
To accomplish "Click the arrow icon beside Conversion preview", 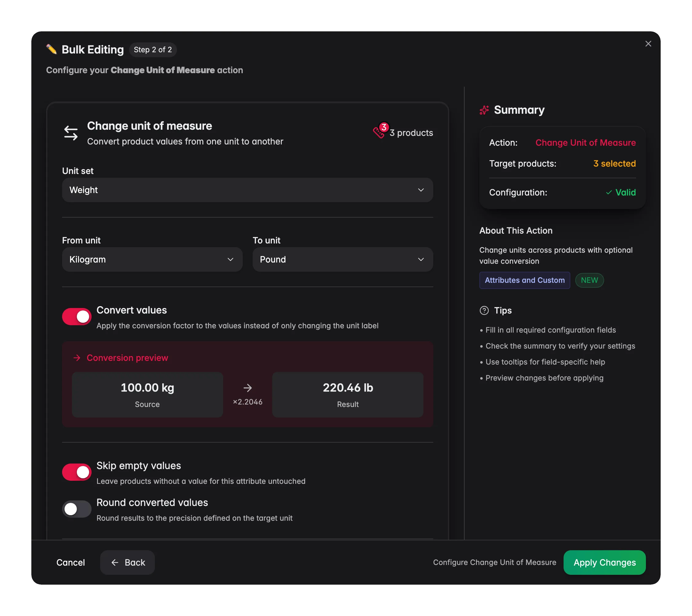I will coord(77,357).
